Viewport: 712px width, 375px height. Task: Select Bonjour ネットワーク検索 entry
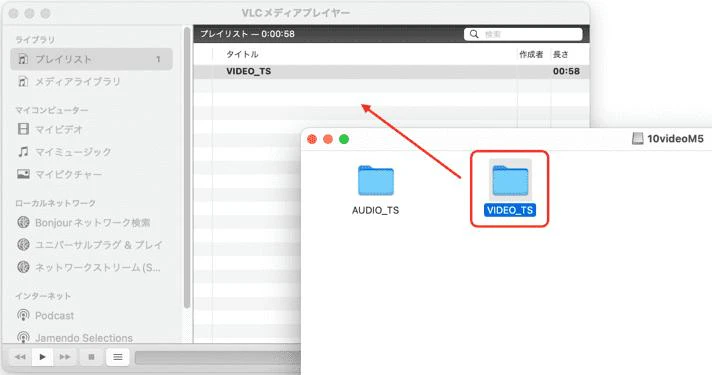click(x=93, y=222)
